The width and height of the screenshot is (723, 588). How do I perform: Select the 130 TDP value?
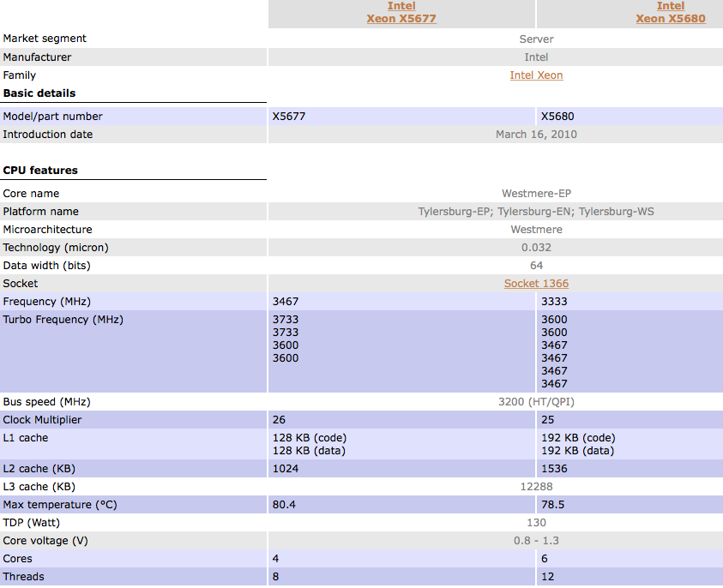pyautogui.click(x=536, y=523)
